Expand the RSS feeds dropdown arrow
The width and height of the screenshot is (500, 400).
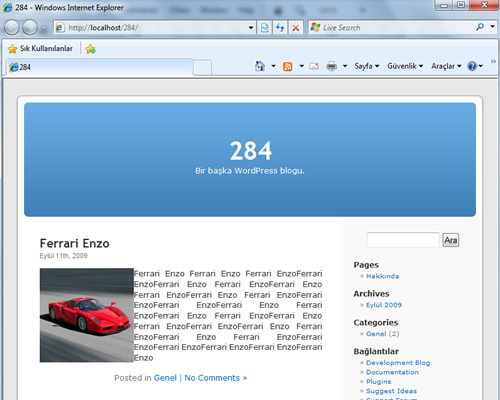(x=301, y=66)
